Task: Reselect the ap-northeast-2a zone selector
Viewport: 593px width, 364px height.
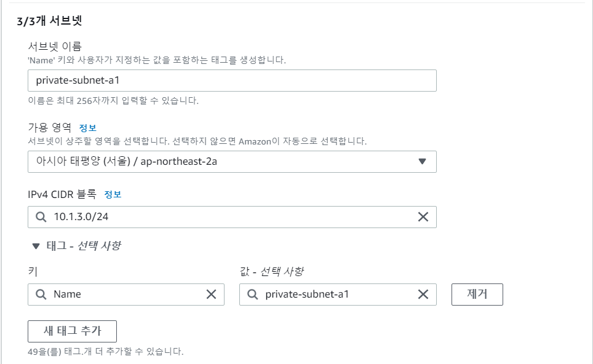Action: [x=232, y=162]
